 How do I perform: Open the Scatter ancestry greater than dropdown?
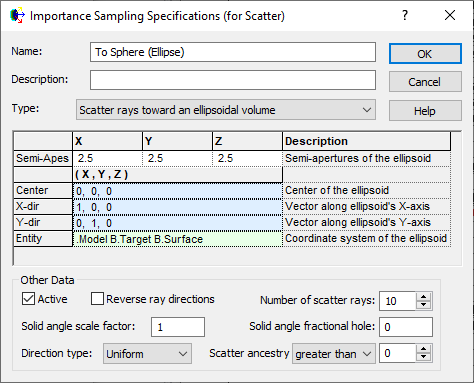pyautogui.click(x=334, y=354)
